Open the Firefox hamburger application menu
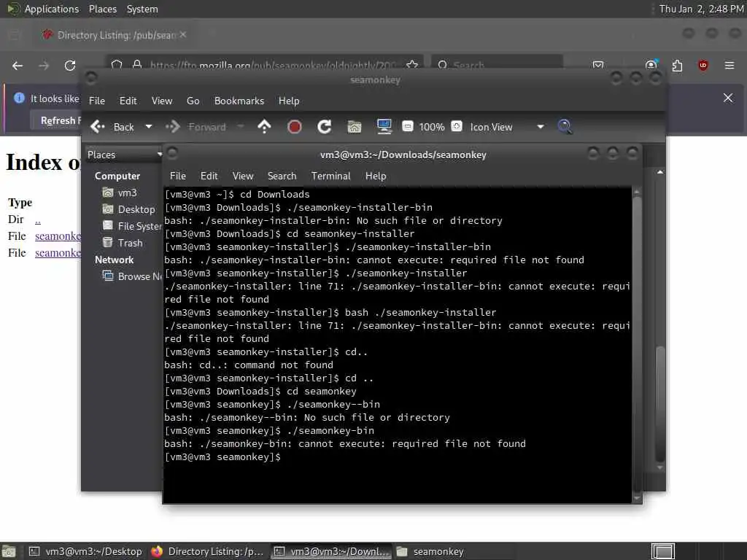The height and width of the screenshot is (560, 747). (x=729, y=65)
